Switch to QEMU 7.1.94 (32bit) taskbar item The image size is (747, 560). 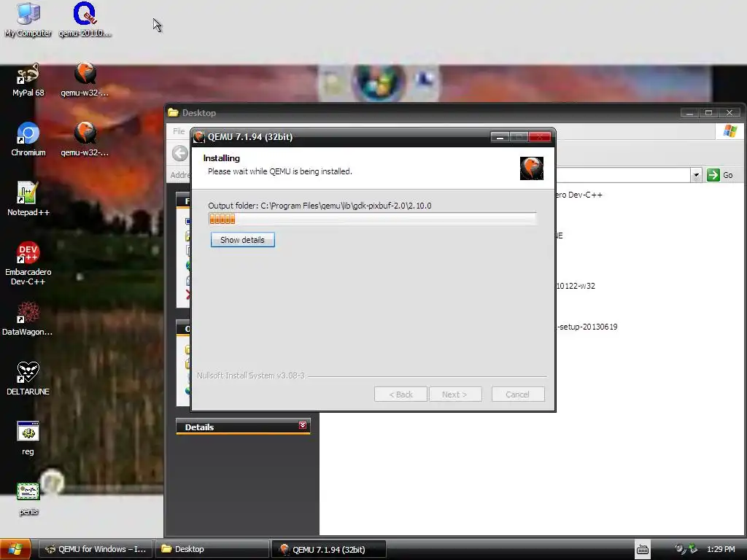tap(328, 550)
